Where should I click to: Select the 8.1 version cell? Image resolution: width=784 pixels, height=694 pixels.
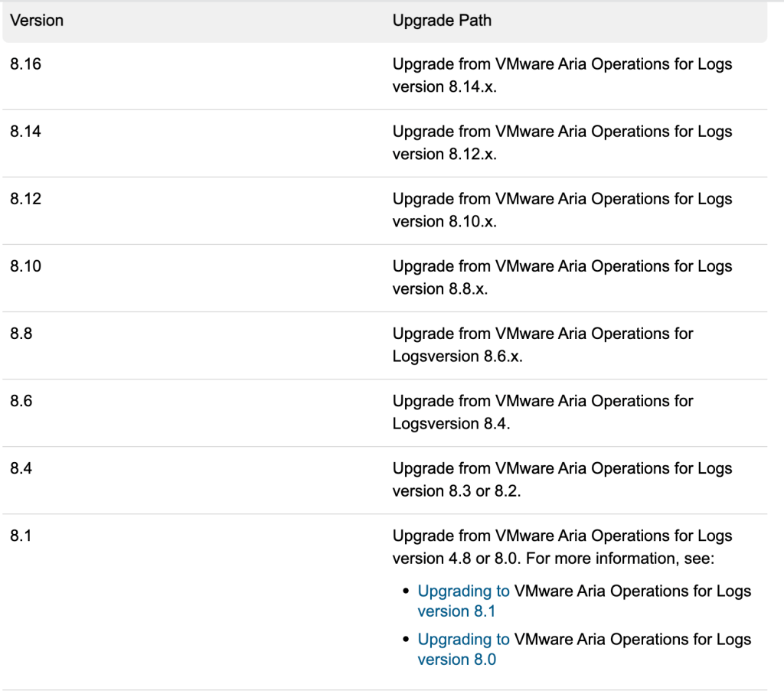[21, 536]
